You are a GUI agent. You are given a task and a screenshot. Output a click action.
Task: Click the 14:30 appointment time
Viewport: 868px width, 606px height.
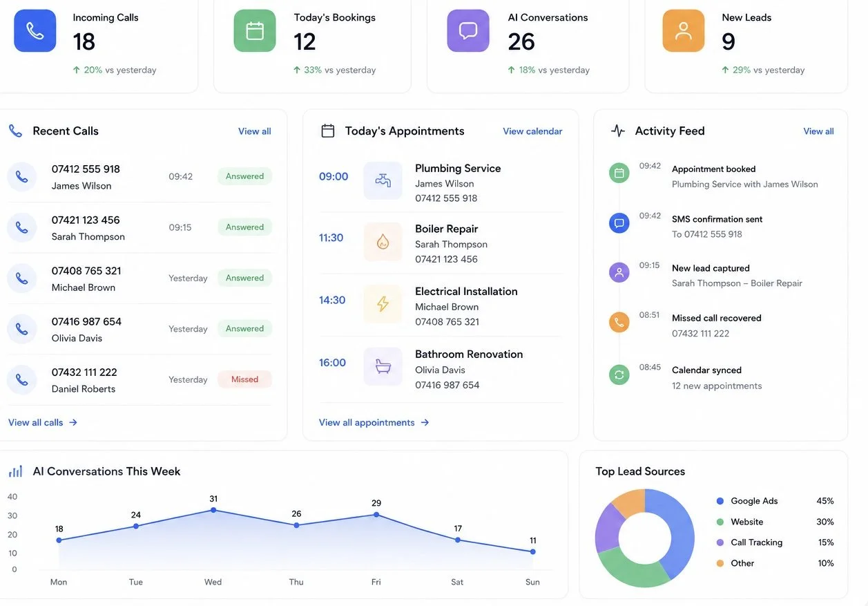[332, 300]
